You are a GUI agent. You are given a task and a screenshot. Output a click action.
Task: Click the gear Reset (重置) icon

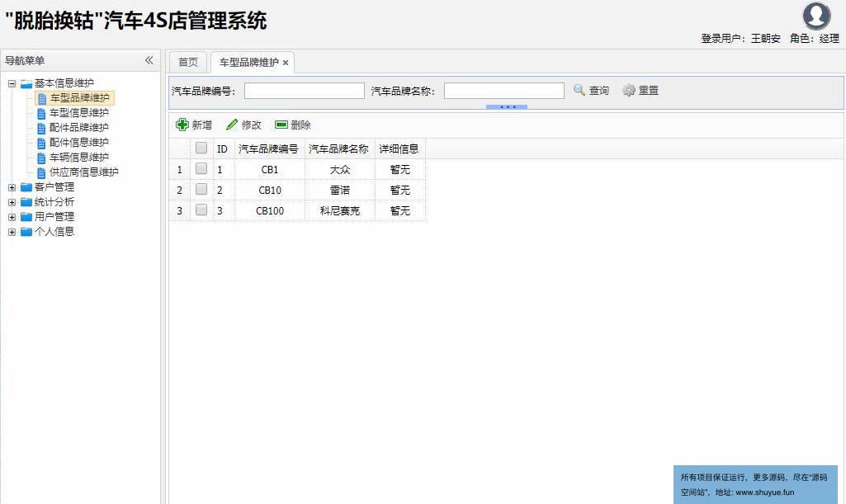[x=629, y=90]
